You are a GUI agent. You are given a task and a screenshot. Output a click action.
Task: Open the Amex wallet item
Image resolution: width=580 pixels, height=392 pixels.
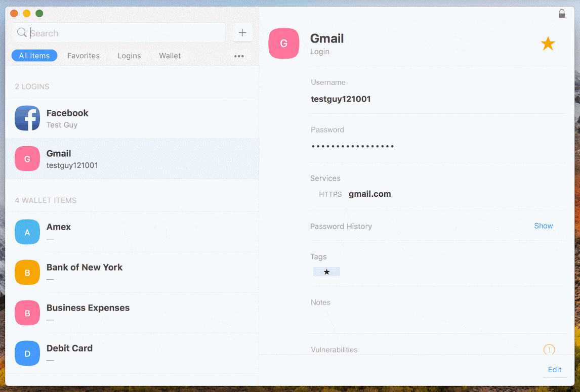click(x=132, y=232)
